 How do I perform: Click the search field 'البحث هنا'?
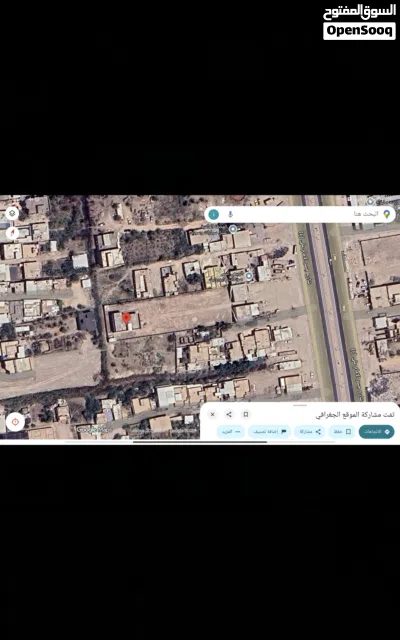pos(300,214)
